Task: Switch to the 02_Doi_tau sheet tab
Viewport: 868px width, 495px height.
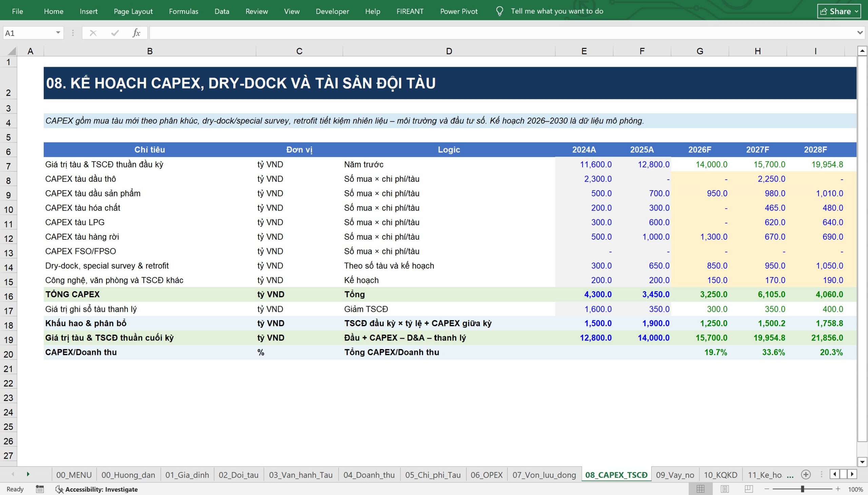Action: point(238,475)
